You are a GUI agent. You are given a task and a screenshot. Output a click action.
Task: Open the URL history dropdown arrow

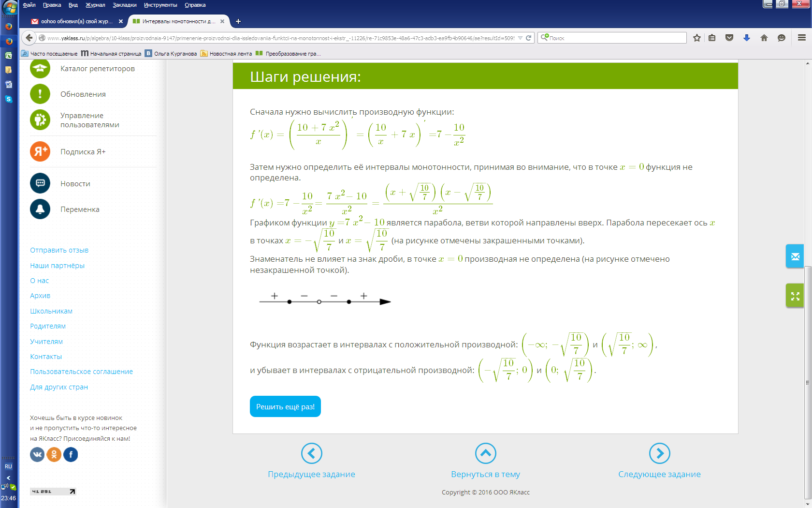click(x=520, y=38)
